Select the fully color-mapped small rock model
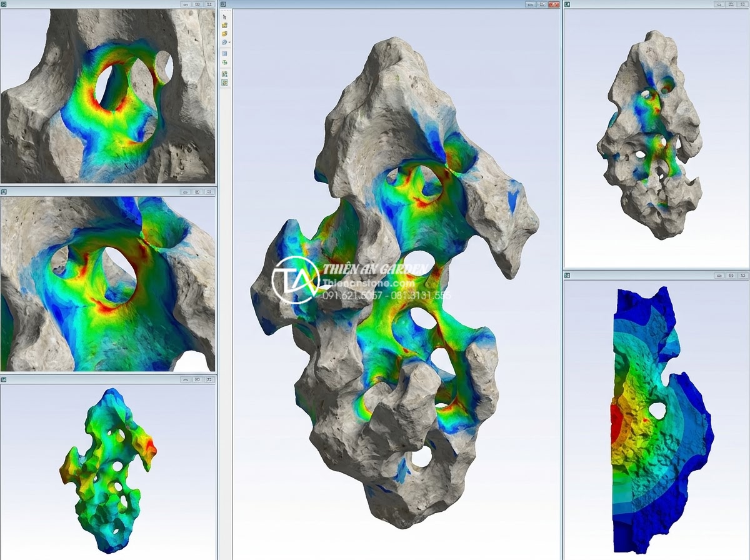Viewport: 750px width, 560px height. pos(107,466)
